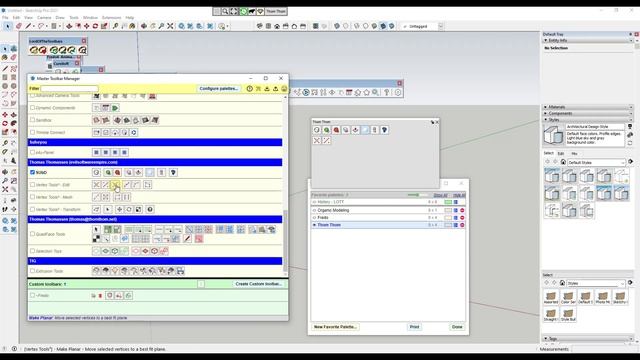Expand the Components tray panel
640x360 pixels.
pos(560,113)
